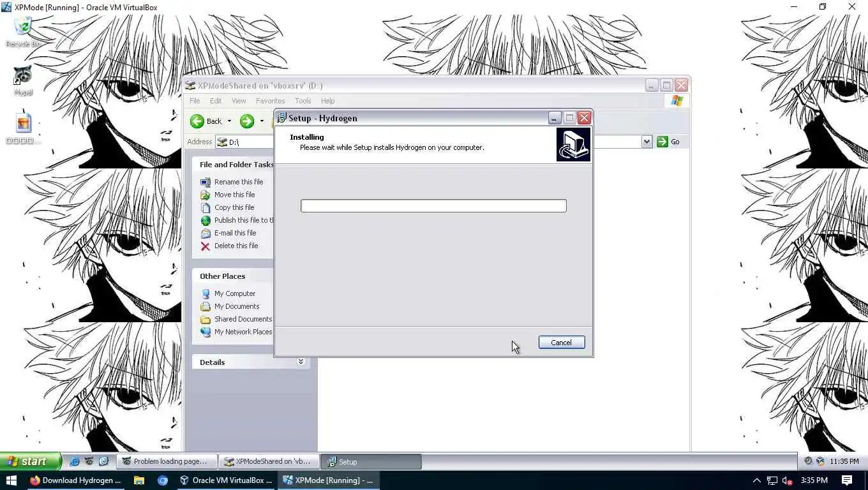Click the Back arrow icon in Explorer
Image resolution: width=868 pixels, height=490 pixels.
coord(197,121)
